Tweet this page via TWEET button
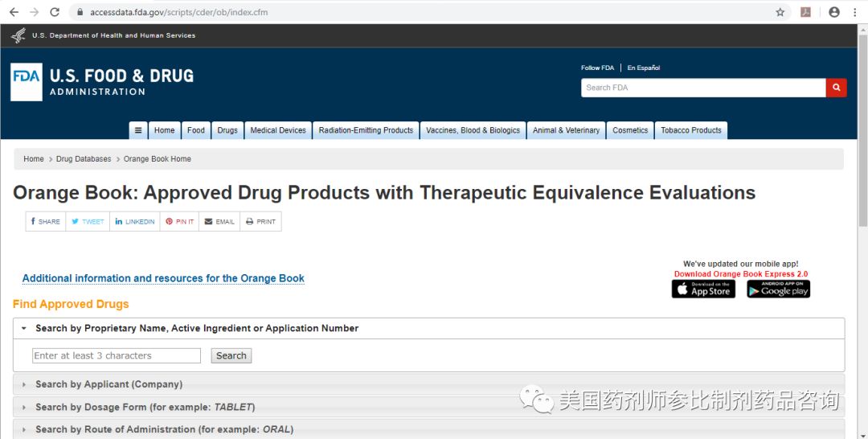868x439 pixels. click(x=88, y=221)
